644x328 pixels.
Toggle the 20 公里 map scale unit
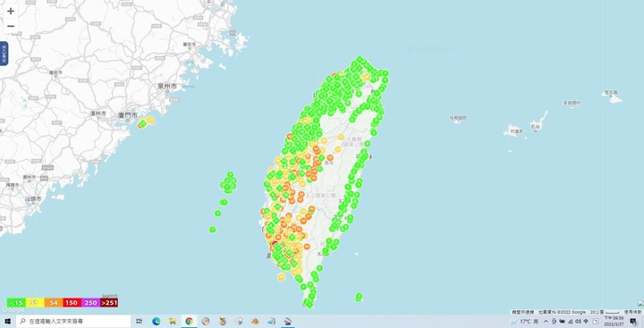tap(605, 312)
